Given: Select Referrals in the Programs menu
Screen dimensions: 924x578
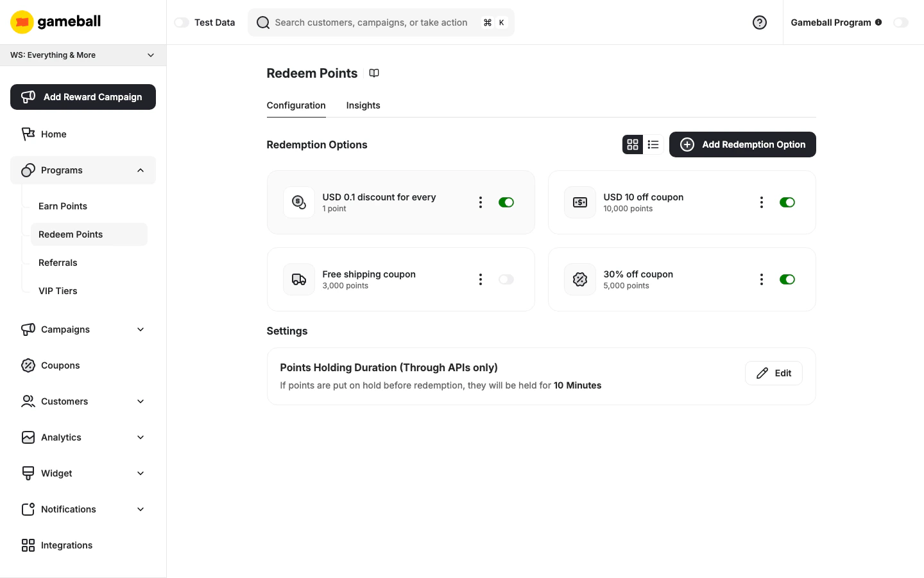Looking at the screenshot, I should [58, 263].
